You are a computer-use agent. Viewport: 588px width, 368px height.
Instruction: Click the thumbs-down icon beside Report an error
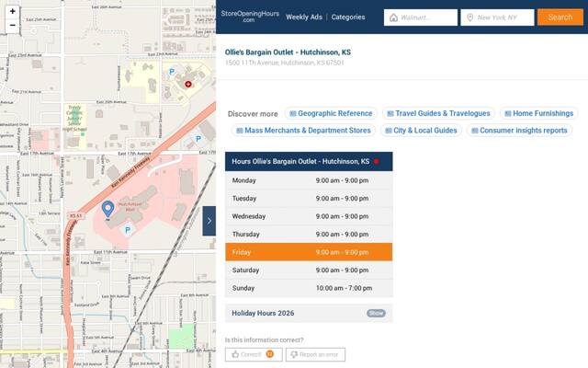click(x=294, y=354)
